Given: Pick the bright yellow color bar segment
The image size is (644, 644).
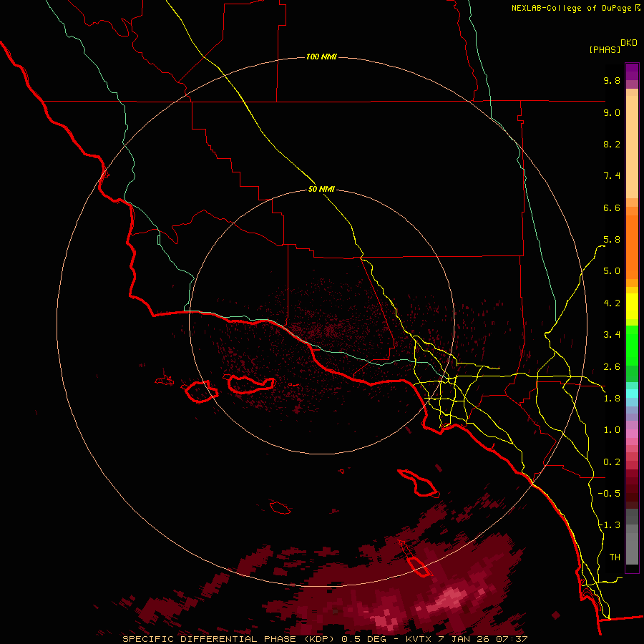Looking at the screenshot, I should click(x=632, y=306).
